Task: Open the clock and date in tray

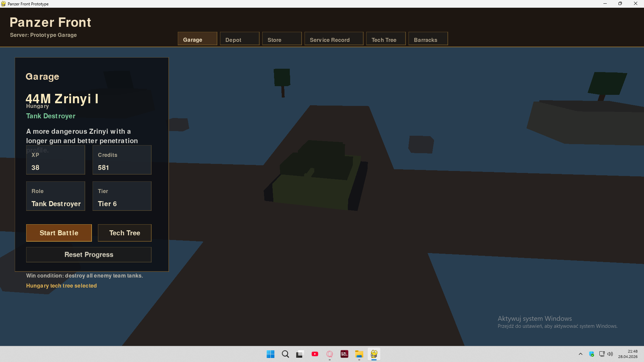Action: (x=628, y=354)
